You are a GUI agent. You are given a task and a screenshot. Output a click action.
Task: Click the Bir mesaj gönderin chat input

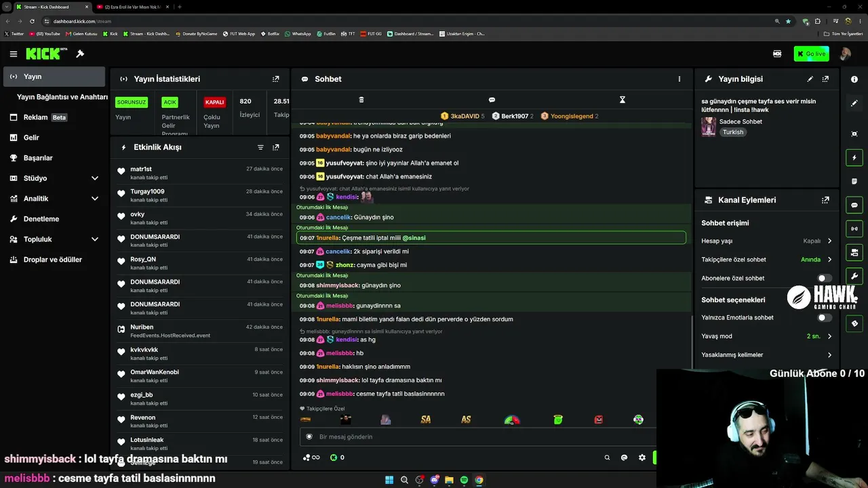click(477, 437)
